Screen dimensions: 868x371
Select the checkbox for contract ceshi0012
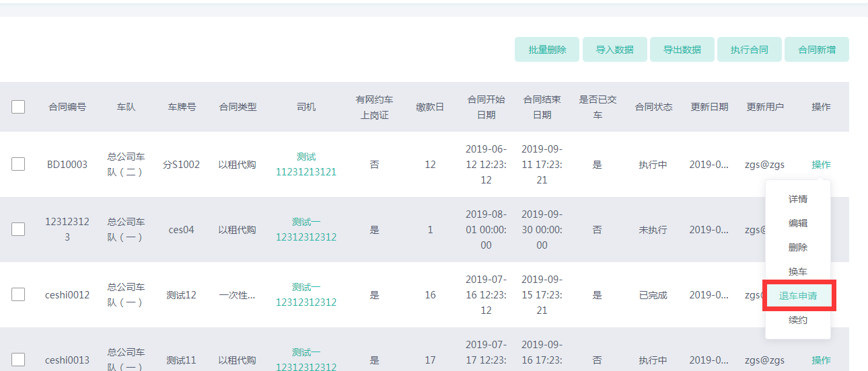[x=18, y=294]
